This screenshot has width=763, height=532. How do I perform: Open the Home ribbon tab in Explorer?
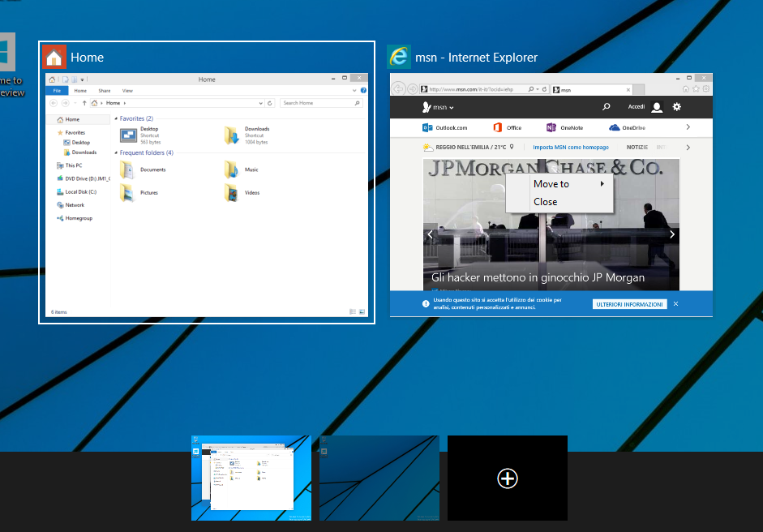(80, 91)
